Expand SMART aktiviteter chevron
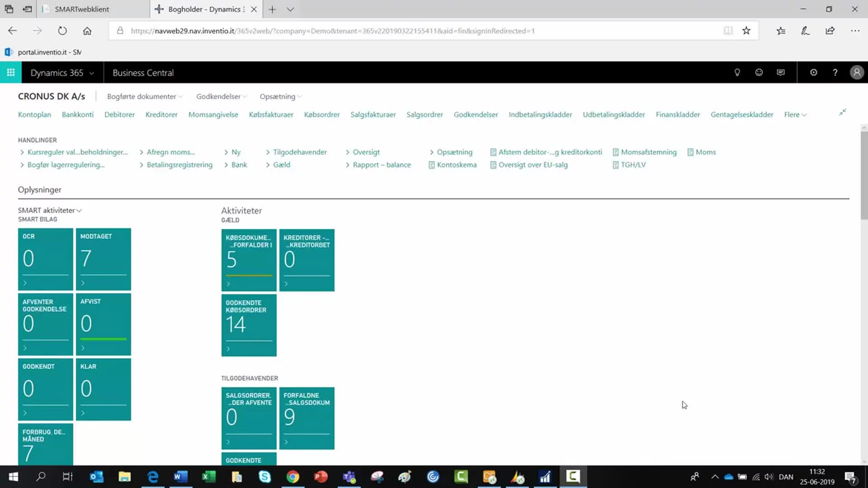The width and height of the screenshot is (868, 488). [x=79, y=210]
